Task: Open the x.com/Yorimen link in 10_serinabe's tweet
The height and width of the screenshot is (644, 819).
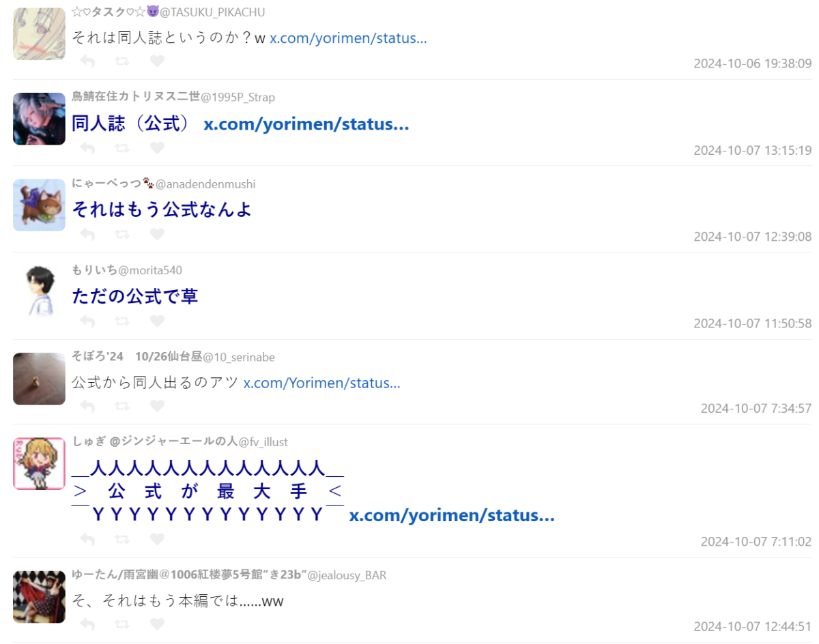Action: 321,383
